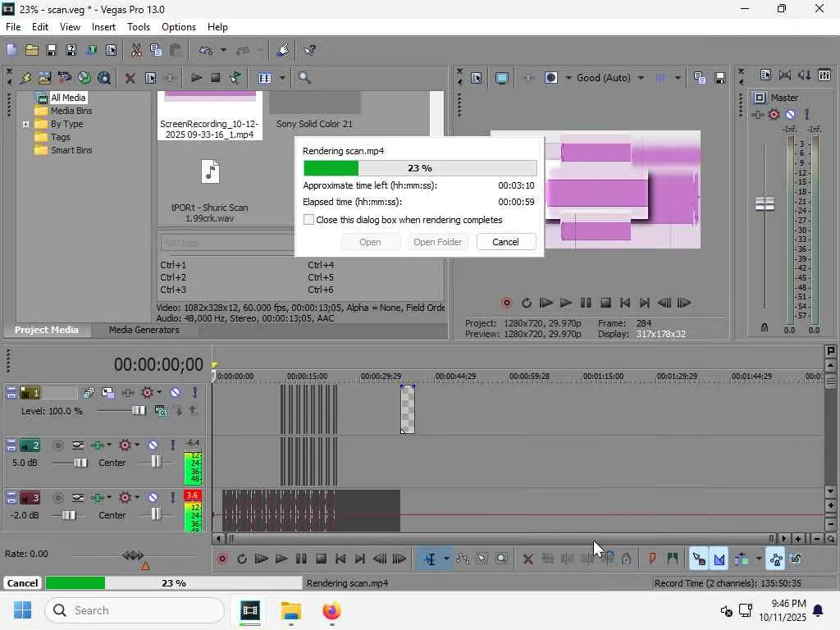This screenshot has height=630, width=840.
Task: Open the Insert menu
Action: [x=103, y=27]
